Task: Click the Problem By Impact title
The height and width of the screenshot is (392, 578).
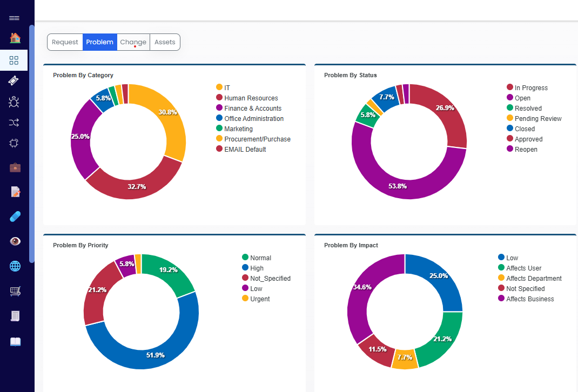Action: click(351, 245)
